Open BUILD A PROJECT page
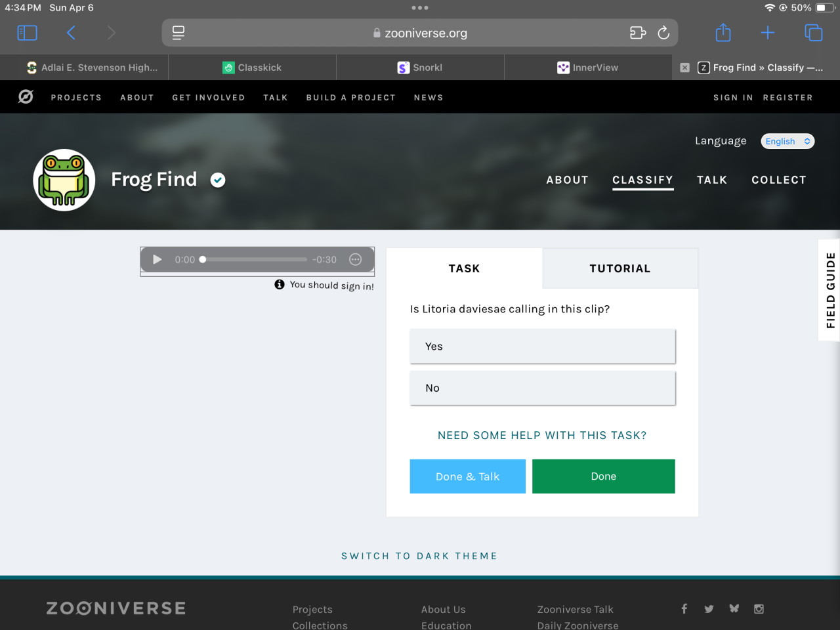This screenshot has width=840, height=630. pos(351,98)
